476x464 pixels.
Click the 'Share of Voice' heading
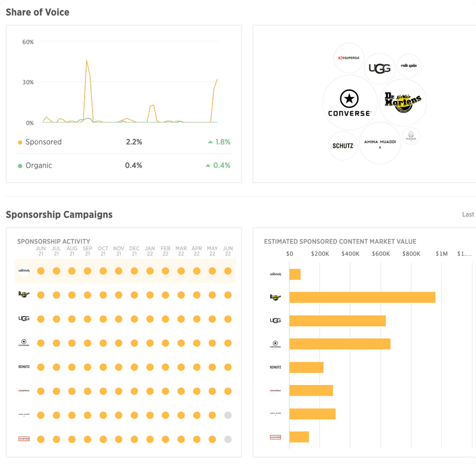37,12
